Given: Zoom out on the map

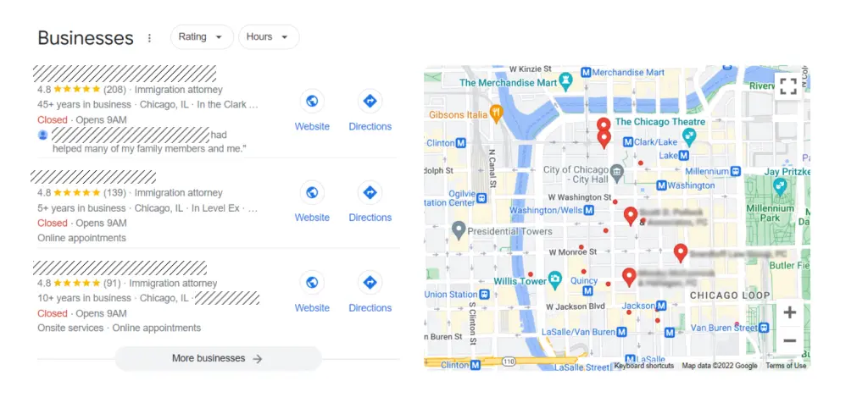Looking at the screenshot, I should [x=790, y=340].
